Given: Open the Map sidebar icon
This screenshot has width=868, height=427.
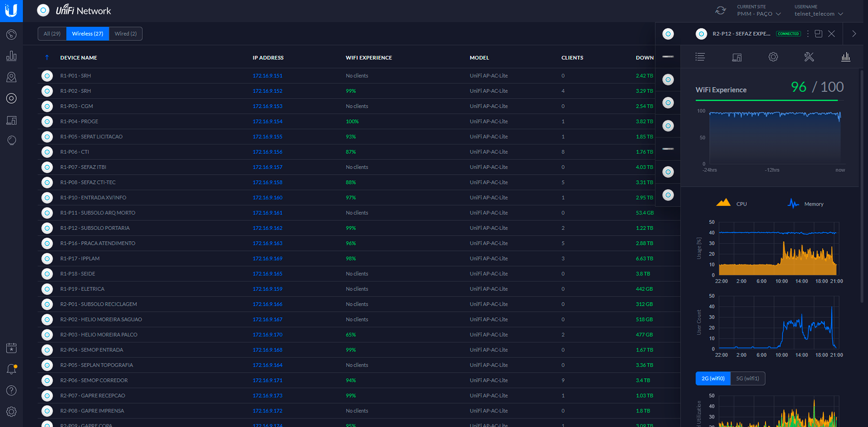Looking at the screenshot, I should pyautogui.click(x=11, y=77).
